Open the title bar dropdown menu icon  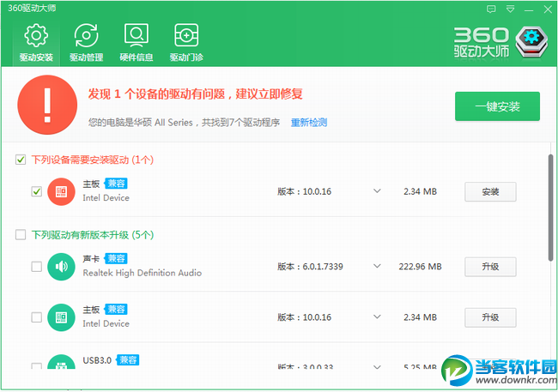(510, 9)
